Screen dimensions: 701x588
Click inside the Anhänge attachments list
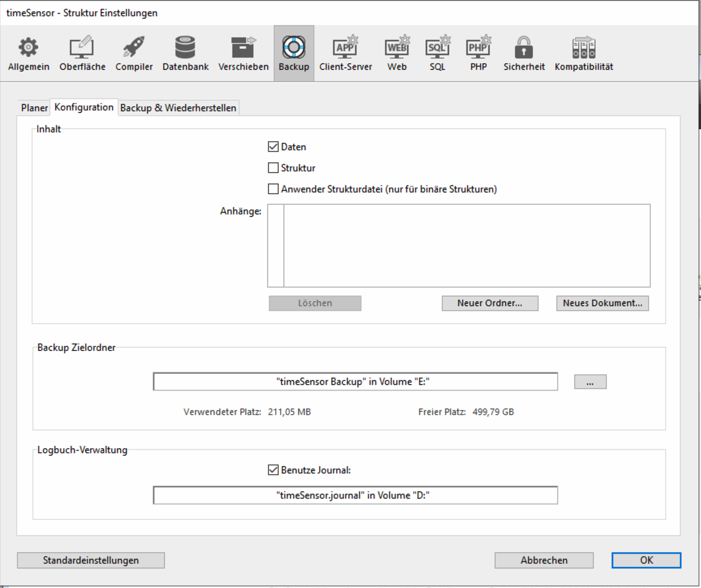[459, 246]
